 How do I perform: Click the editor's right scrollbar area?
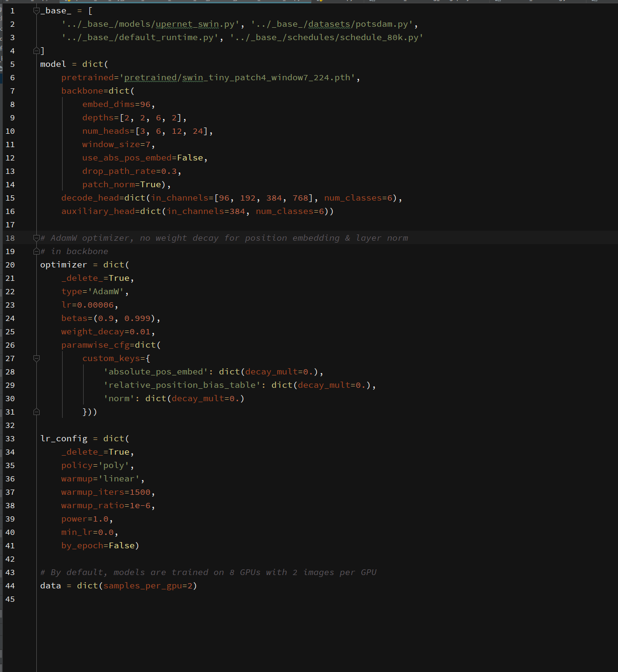pos(615,191)
